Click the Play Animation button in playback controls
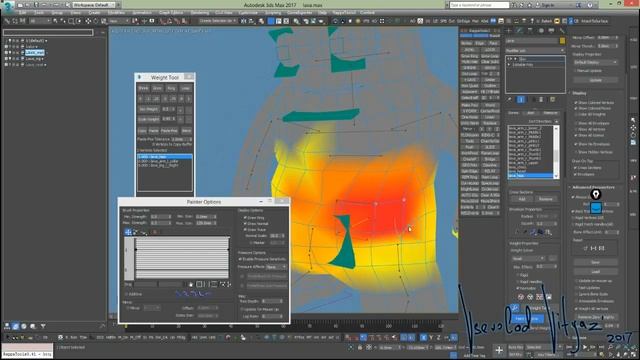The width and height of the screenshot is (640, 360). click(x=585, y=347)
